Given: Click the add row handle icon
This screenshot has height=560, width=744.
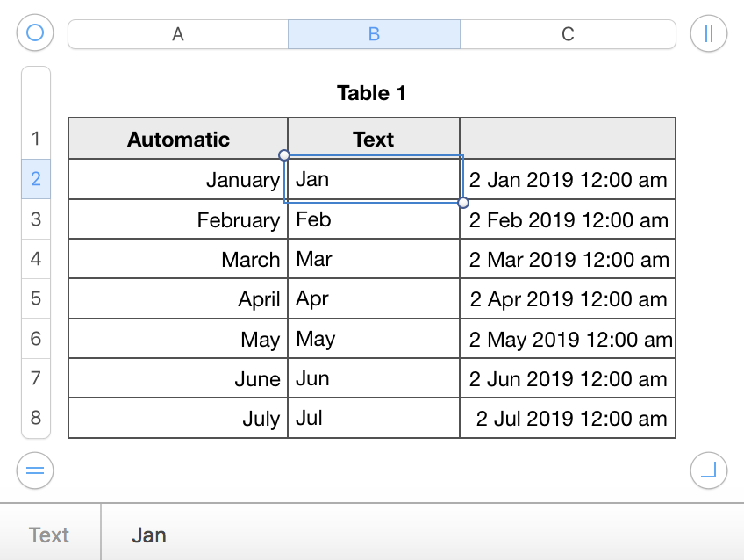Looking at the screenshot, I should click(35, 470).
